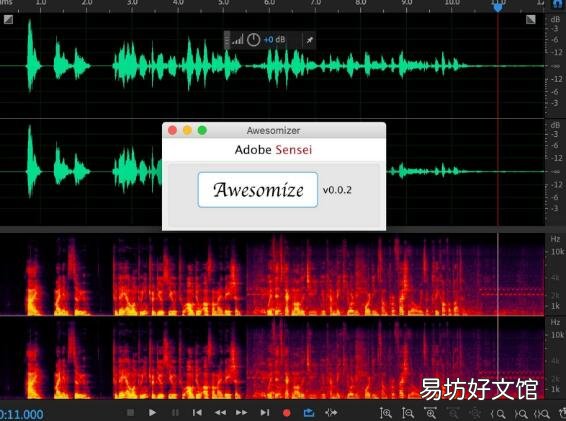Viewport: 566px width, 421px height.
Task: Click the Adobe Sensei heading text
Action: [x=273, y=149]
